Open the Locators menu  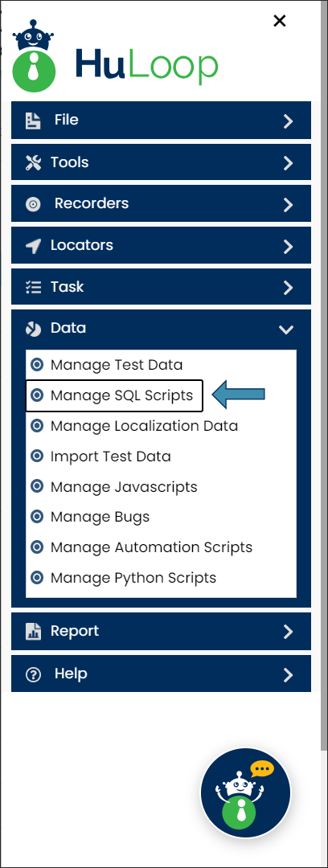tap(162, 245)
